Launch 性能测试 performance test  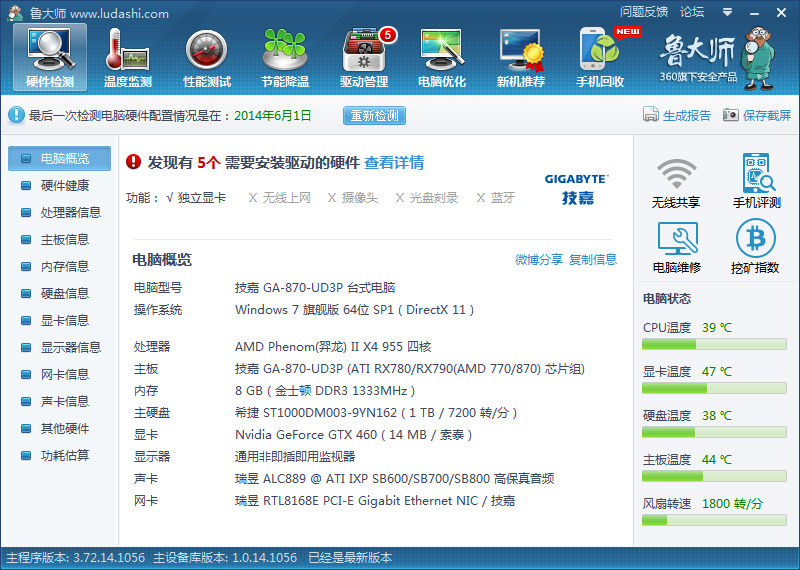tap(207, 57)
